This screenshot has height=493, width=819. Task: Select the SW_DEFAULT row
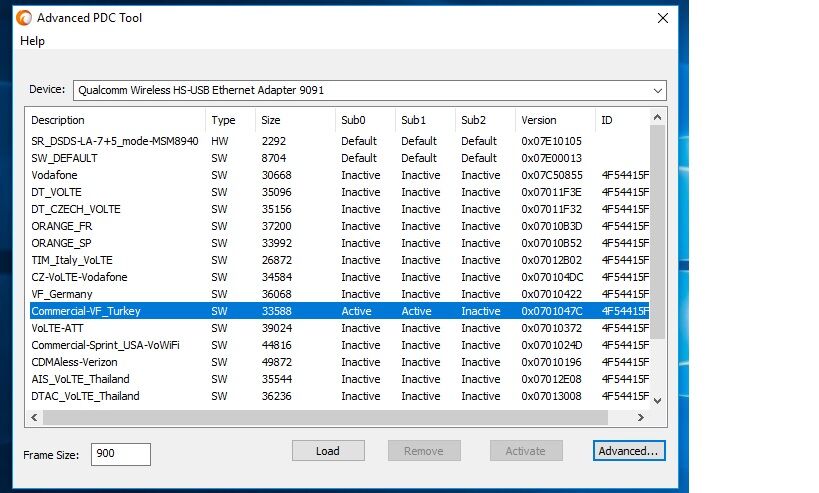pyautogui.click(x=339, y=158)
